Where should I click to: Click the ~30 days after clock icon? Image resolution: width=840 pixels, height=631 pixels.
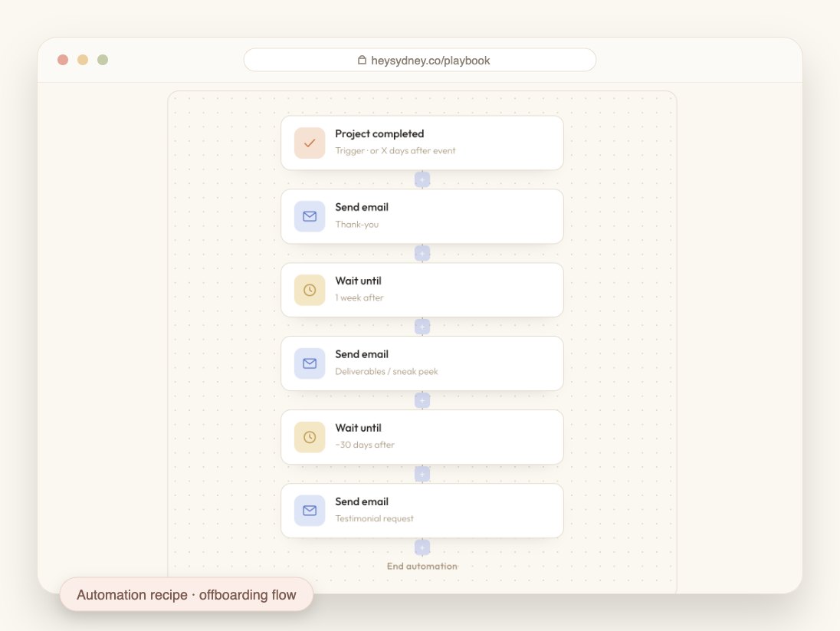point(310,438)
